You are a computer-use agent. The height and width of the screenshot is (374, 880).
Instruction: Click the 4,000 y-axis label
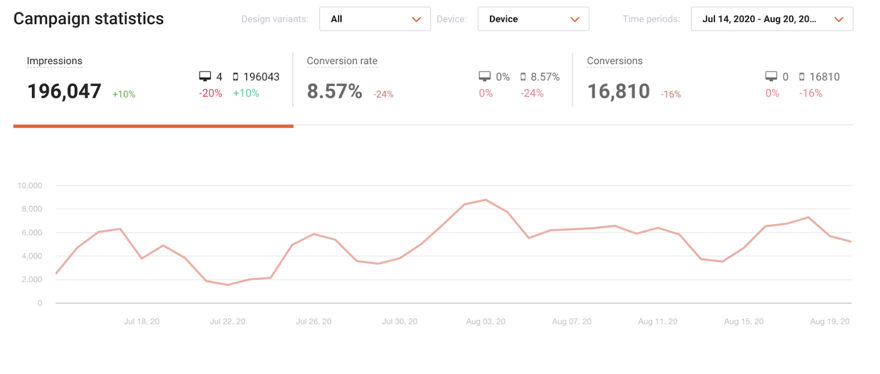(32, 256)
